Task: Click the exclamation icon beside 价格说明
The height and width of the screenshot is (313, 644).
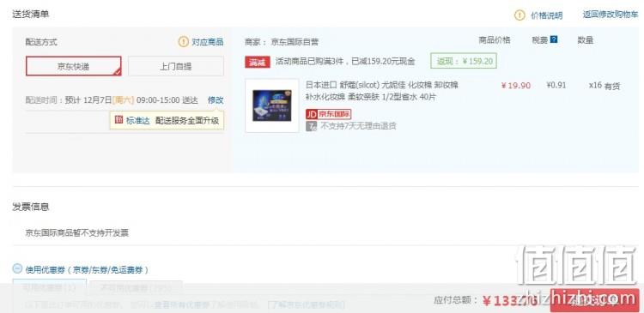Action: (x=519, y=15)
